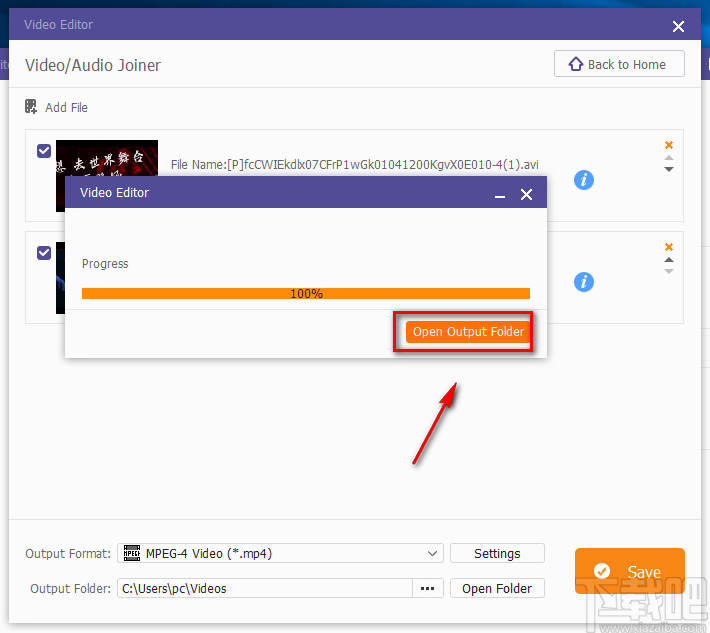Click the Progress label
This screenshot has width=710, height=633.
tap(105, 264)
